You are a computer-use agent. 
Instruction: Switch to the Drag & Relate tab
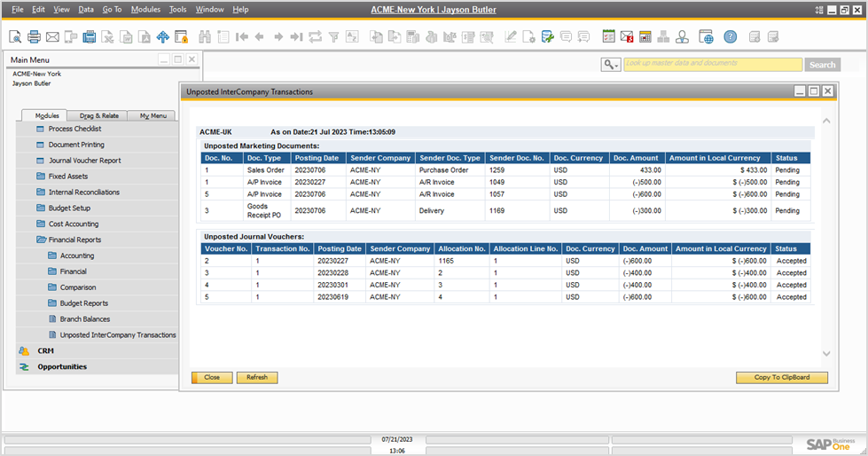[x=98, y=115]
